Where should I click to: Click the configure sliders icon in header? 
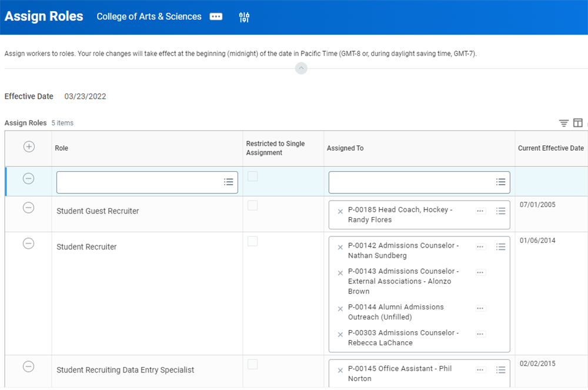point(244,17)
